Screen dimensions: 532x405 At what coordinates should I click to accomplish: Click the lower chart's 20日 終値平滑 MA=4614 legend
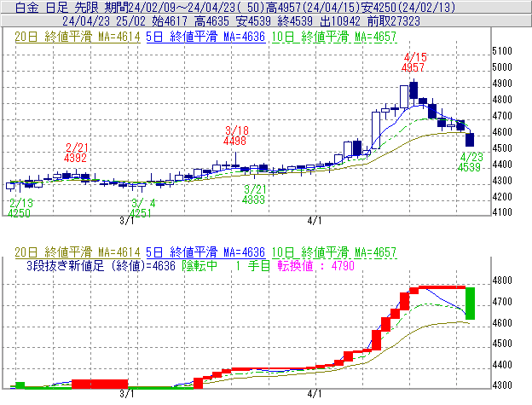pyautogui.click(x=78, y=252)
